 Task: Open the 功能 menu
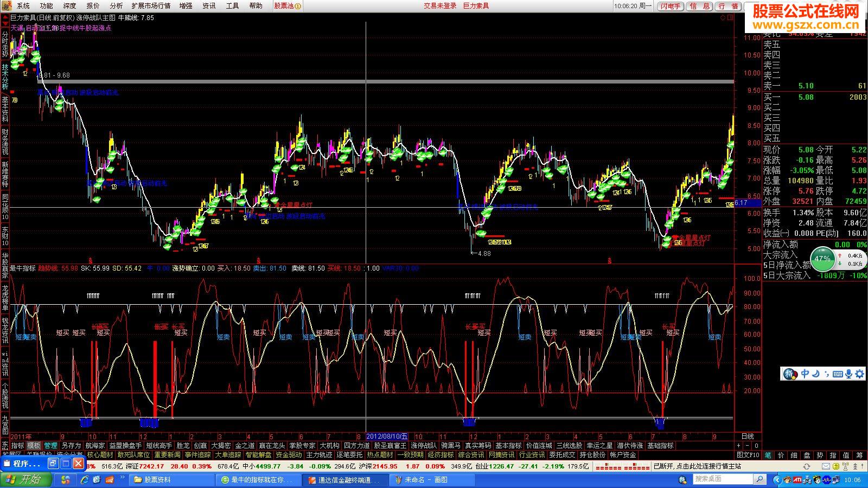tap(47, 5)
